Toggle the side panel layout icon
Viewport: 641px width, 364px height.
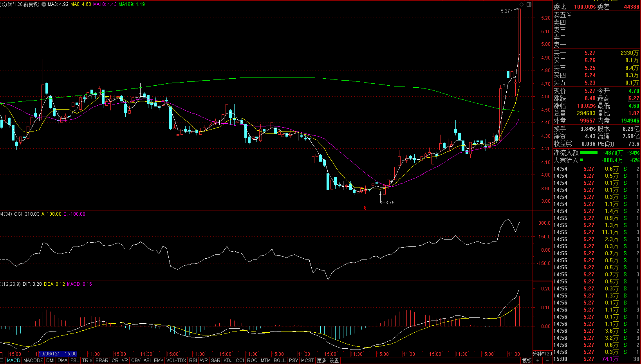[x=529, y=4]
